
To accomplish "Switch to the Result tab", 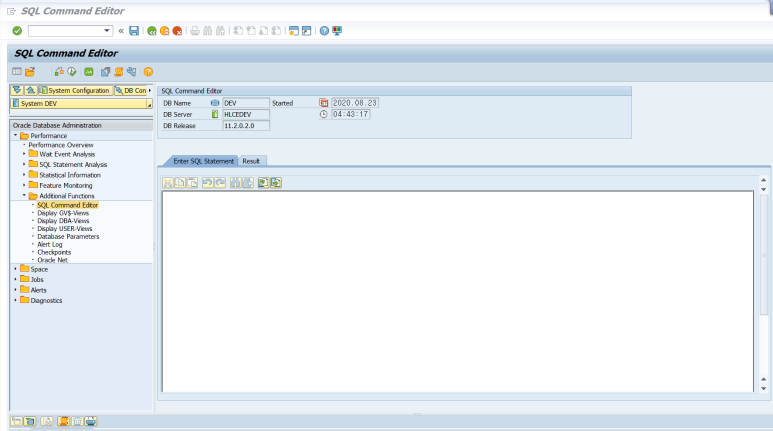I will click(251, 161).
